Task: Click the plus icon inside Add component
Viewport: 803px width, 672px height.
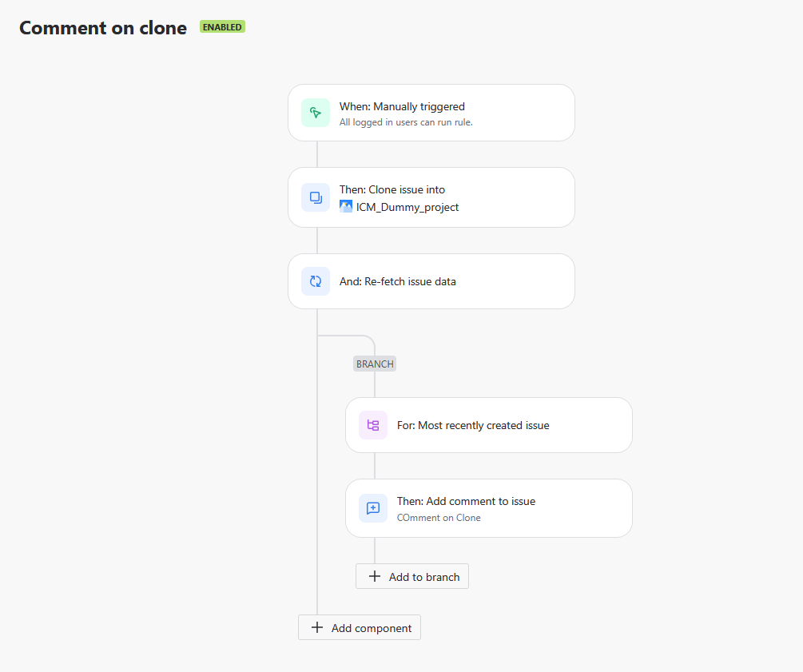Action: click(x=317, y=627)
